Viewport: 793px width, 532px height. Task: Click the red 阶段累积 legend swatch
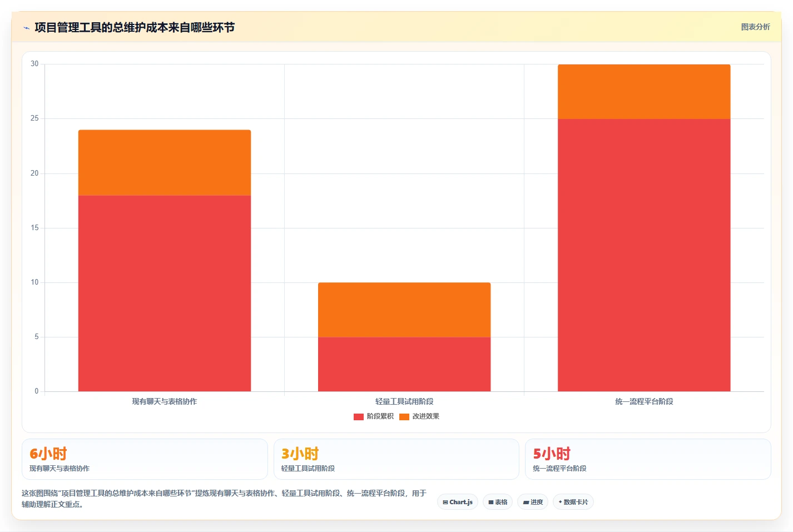pyautogui.click(x=359, y=416)
